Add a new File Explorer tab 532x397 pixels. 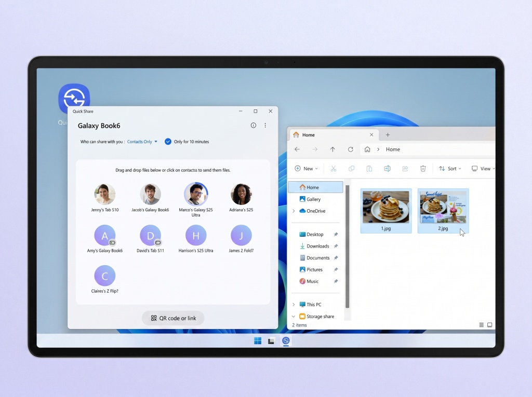tap(388, 135)
